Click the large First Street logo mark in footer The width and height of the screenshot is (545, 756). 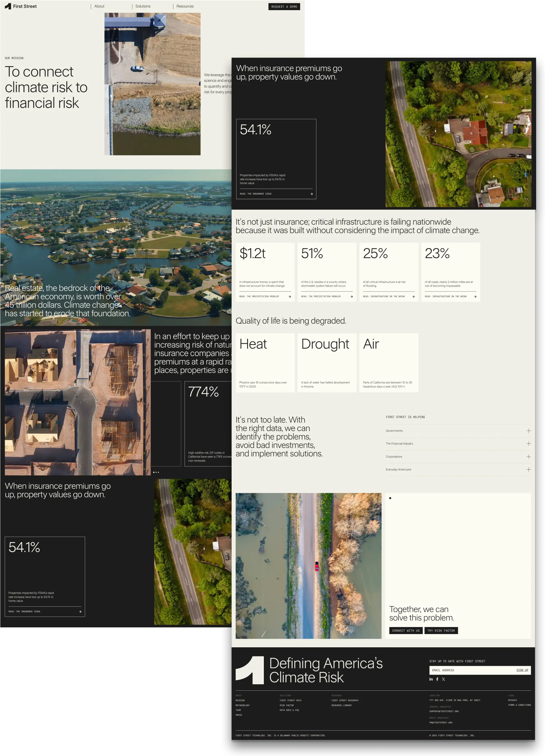[x=250, y=670]
